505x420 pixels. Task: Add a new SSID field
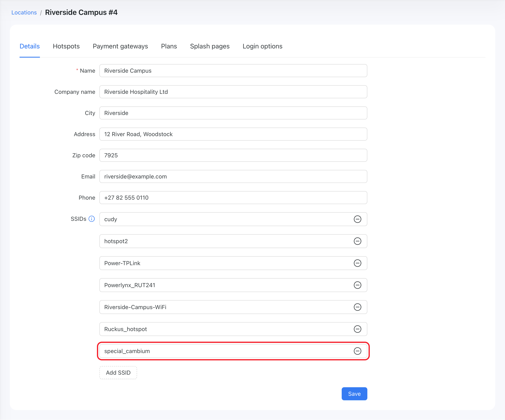point(118,373)
